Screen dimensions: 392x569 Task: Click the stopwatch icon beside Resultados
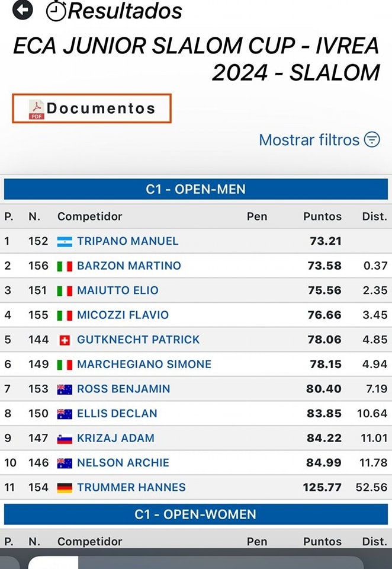pos(56,11)
